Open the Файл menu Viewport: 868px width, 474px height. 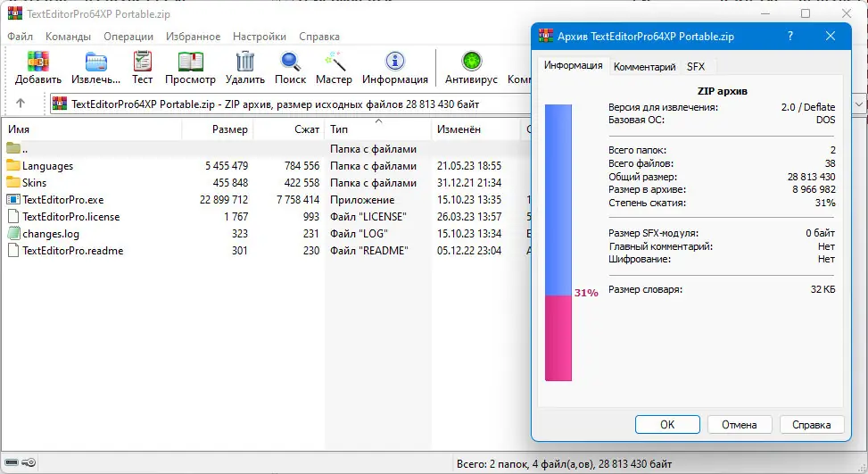20,37
